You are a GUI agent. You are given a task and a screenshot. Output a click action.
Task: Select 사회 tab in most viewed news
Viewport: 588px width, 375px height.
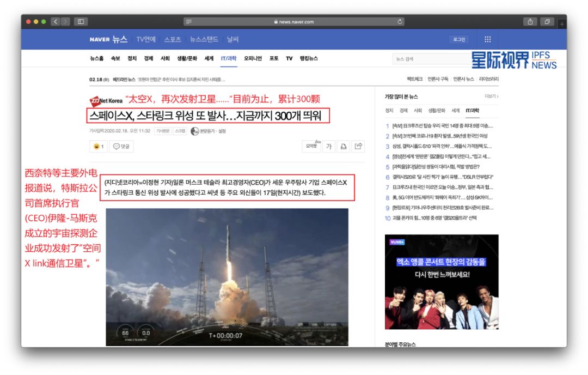(x=418, y=110)
